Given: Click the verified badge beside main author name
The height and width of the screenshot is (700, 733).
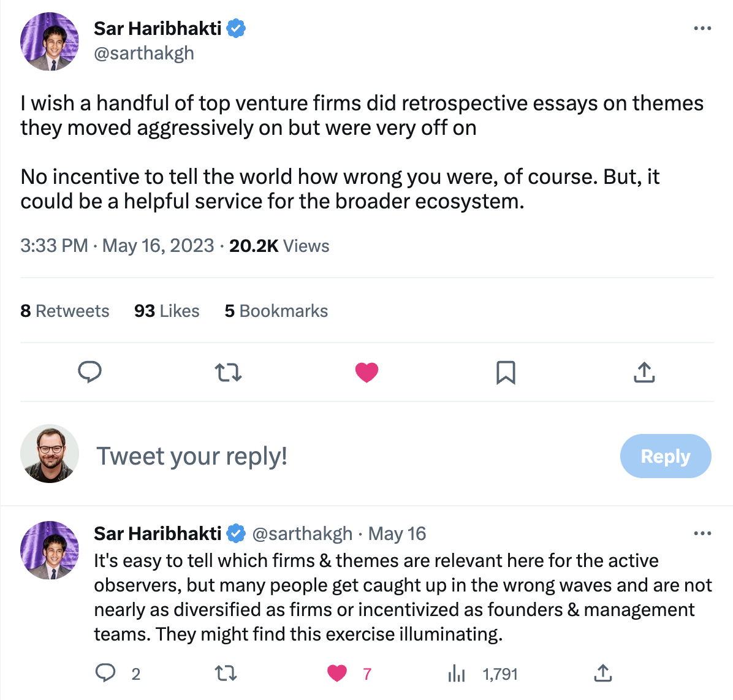Looking at the screenshot, I should click(237, 29).
